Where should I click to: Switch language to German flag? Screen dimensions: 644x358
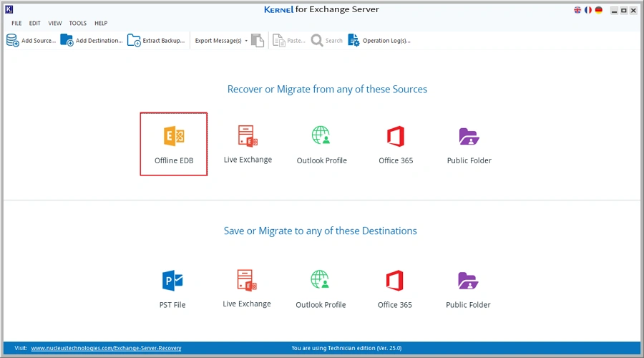[x=599, y=10]
